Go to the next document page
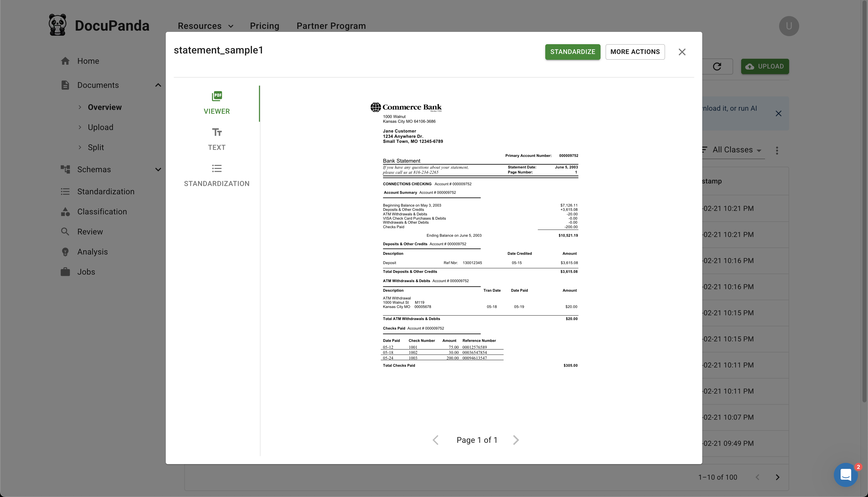Viewport: 868px width, 497px height. click(516, 440)
